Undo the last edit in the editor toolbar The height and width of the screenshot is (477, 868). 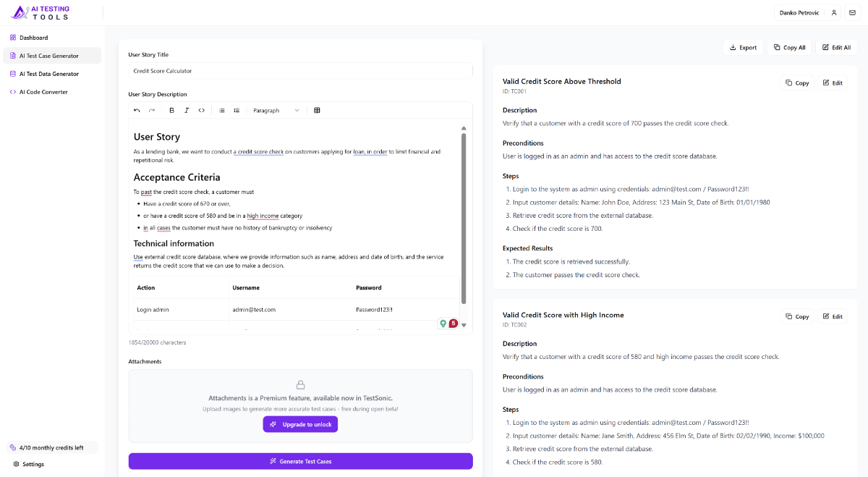[x=137, y=111]
